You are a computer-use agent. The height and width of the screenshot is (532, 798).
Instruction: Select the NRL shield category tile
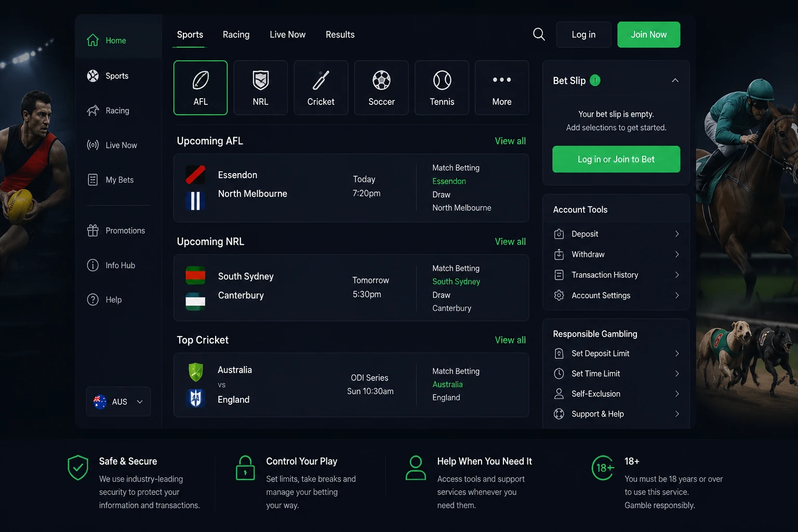click(x=260, y=88)
